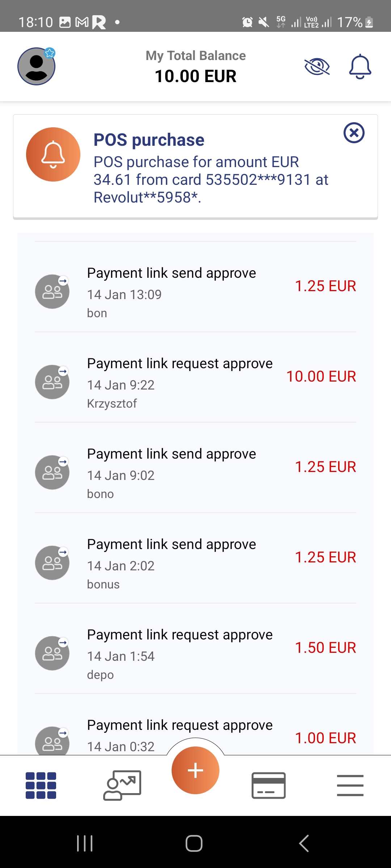Tap the orange bell notification icon
This screenshot has height=868, width=391.
(53, 154)
